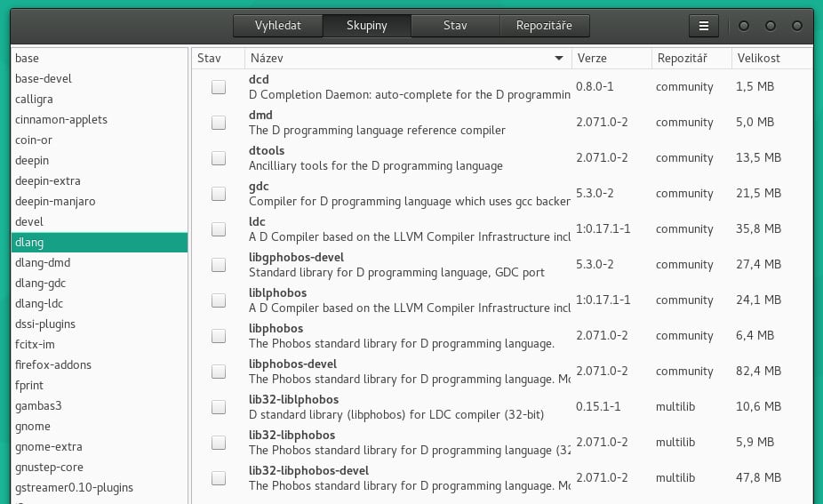Click libgphobos-devel size 27,4 MB

click(758, 265)
